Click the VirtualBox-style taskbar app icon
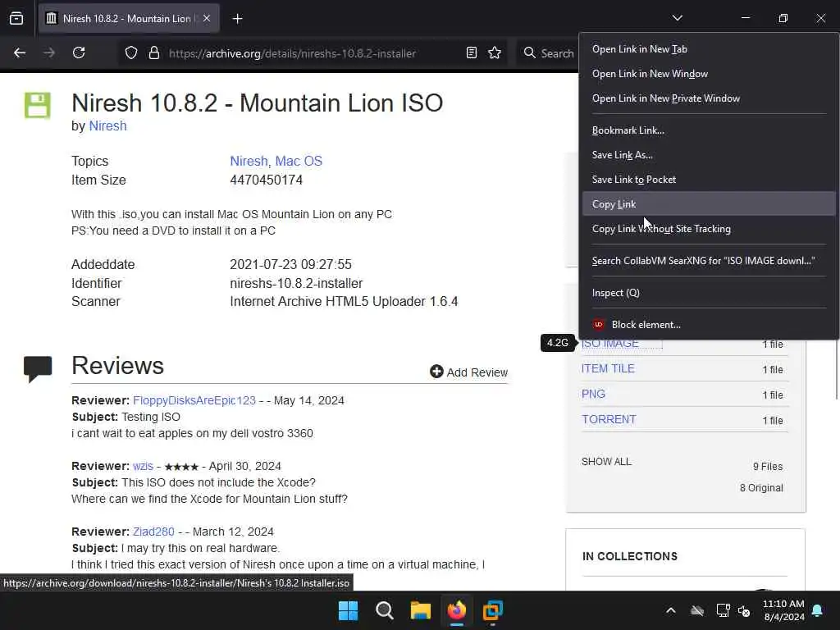 pos(492,610)
